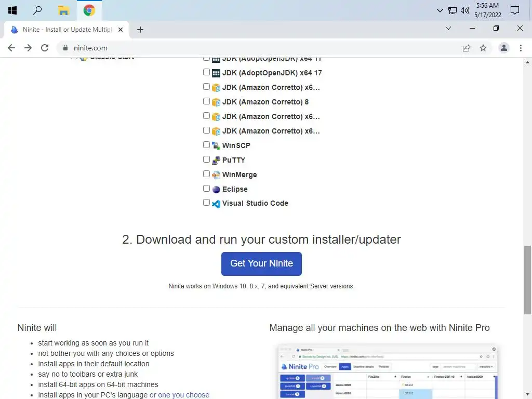This screenshot has width=532, height=399.
Task: Go back to the previous page
Action: pos(11,48)
